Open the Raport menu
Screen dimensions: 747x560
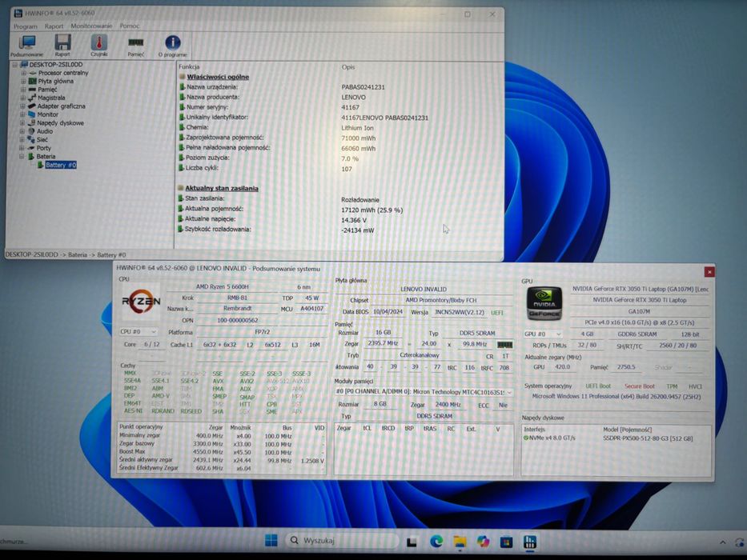54,26
